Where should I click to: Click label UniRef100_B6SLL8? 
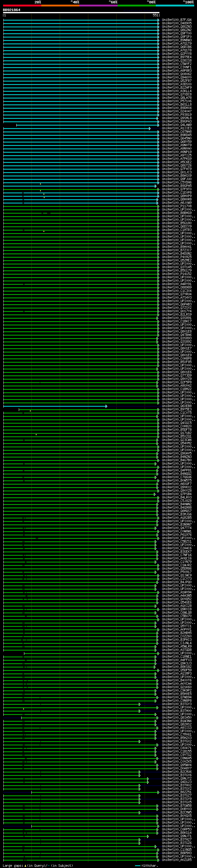pyautogui.click(x=177, y=104)
